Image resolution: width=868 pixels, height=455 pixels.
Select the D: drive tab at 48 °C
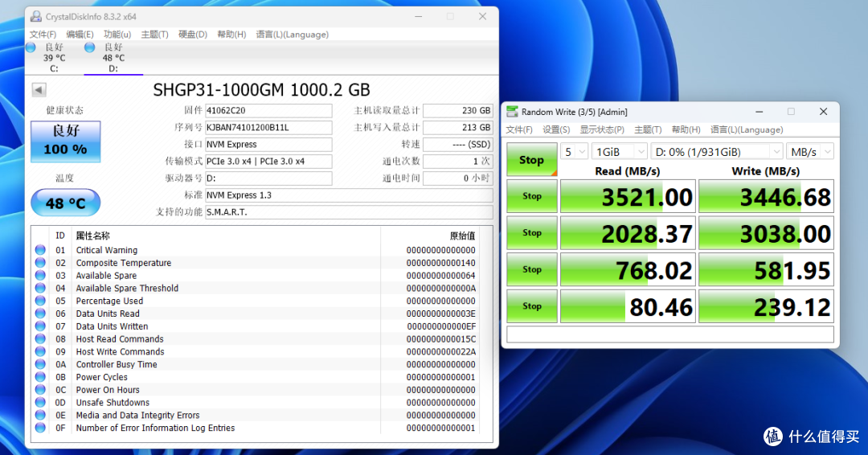point(113,58)
